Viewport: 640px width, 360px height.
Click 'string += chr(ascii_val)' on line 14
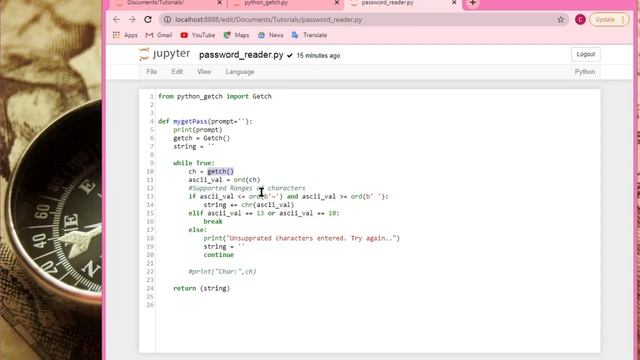pyautogui.click(x=249, y=204)
